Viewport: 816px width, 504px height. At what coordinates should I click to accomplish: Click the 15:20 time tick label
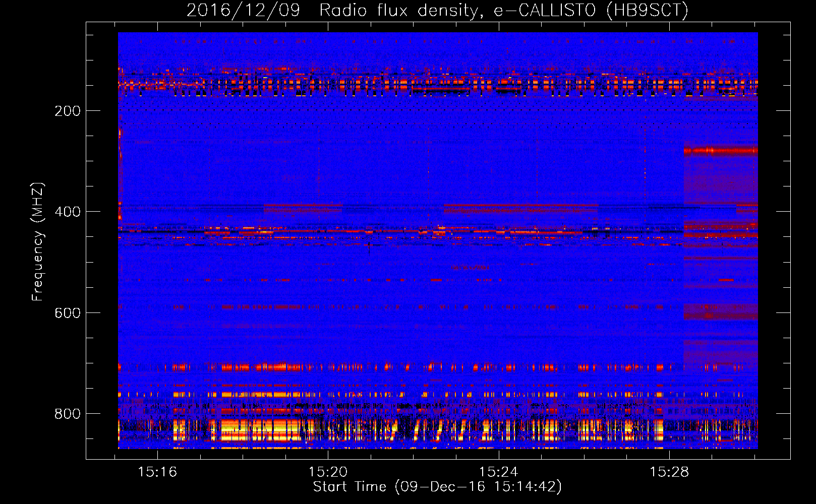click(x=328, y=472)
